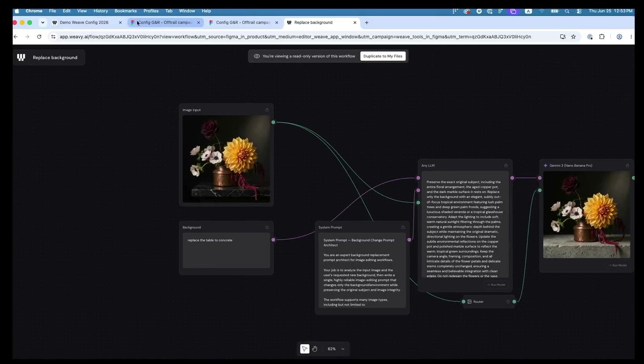This screenshot has height=364, width=644.
Task: Click the Router image icon
Action: (x=470, y=302)
